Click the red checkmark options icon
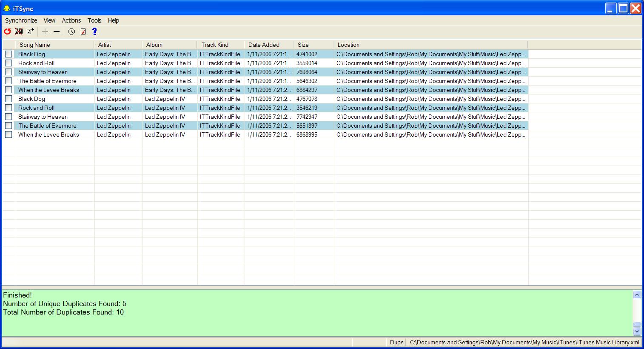644x349 pixels. tap(83, 31)
